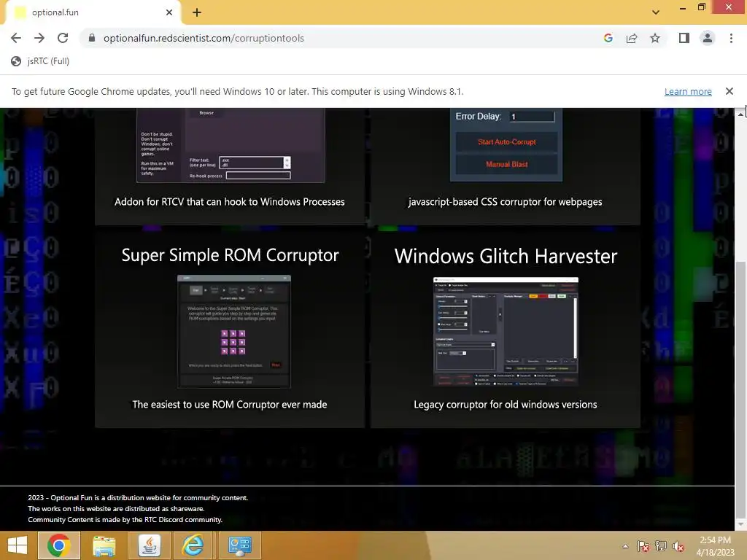The image size is (747, 560).
Task: Open the tab search dropdown
Action: [656, 12]
